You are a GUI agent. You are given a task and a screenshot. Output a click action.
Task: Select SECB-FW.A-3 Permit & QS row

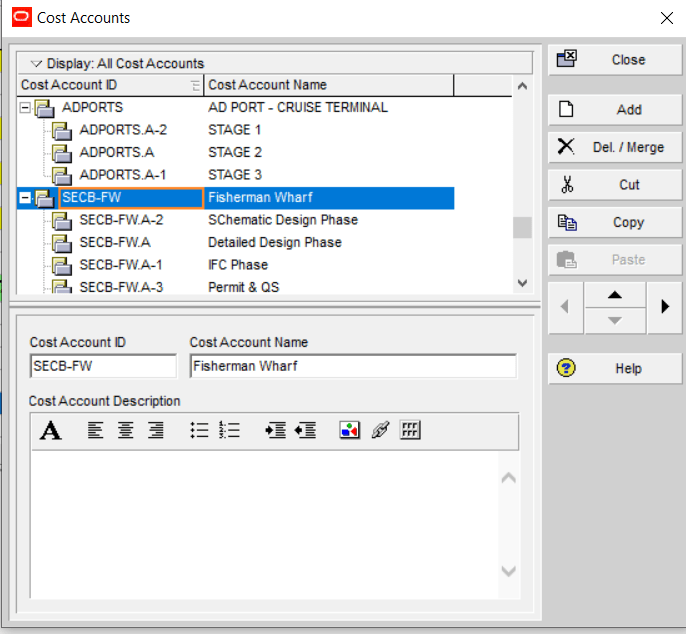[235, 287]
